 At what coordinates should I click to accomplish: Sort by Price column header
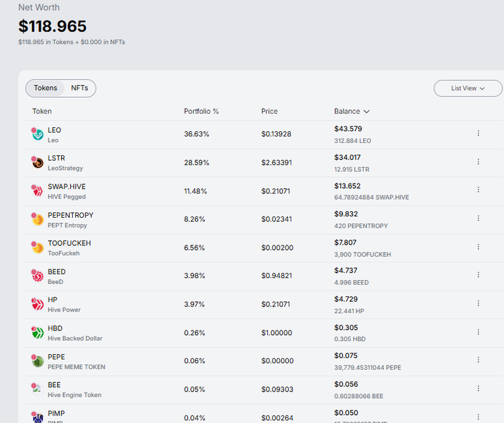269,111
